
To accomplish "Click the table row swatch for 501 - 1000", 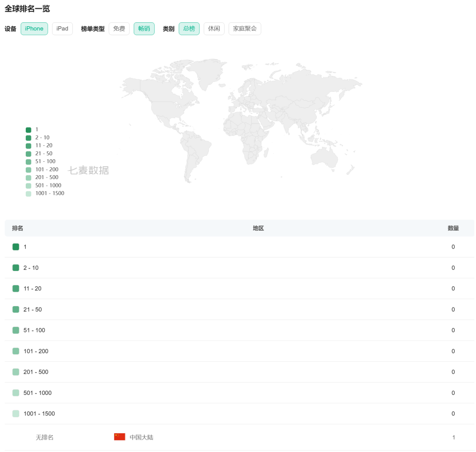I will 16,392.
